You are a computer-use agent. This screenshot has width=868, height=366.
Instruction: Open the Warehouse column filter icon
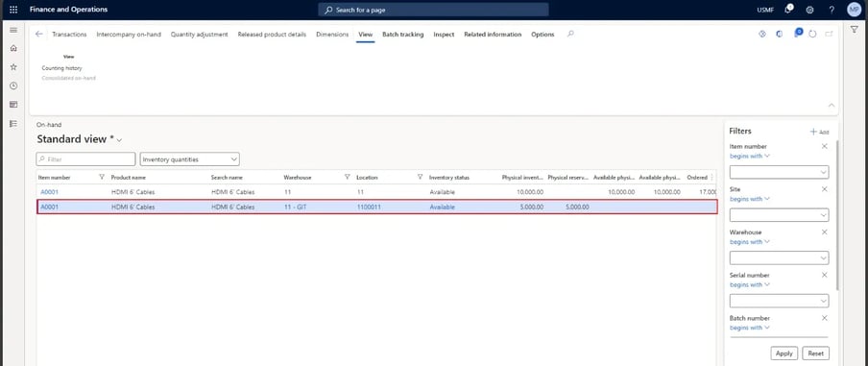(x=347, y=177)
